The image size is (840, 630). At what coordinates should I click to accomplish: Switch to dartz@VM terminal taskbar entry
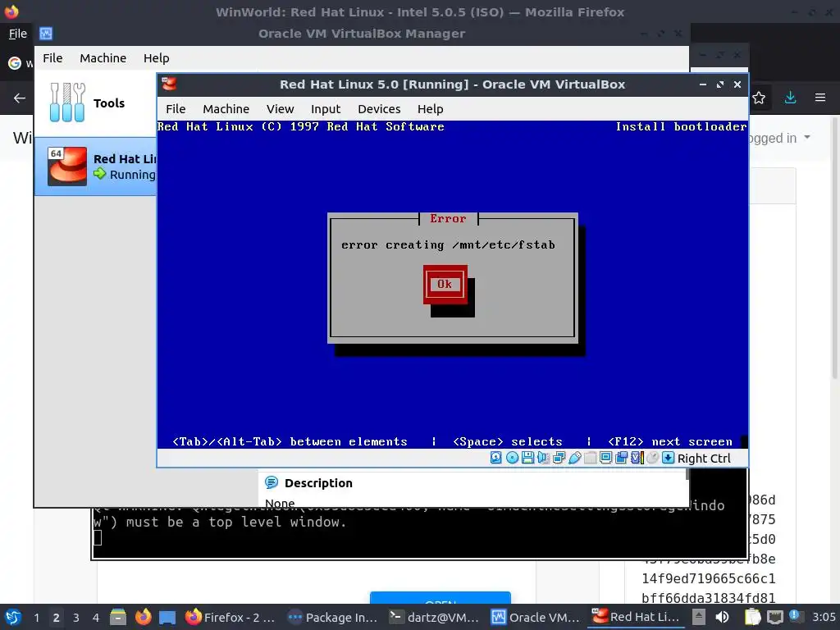[x=434, y=617]
